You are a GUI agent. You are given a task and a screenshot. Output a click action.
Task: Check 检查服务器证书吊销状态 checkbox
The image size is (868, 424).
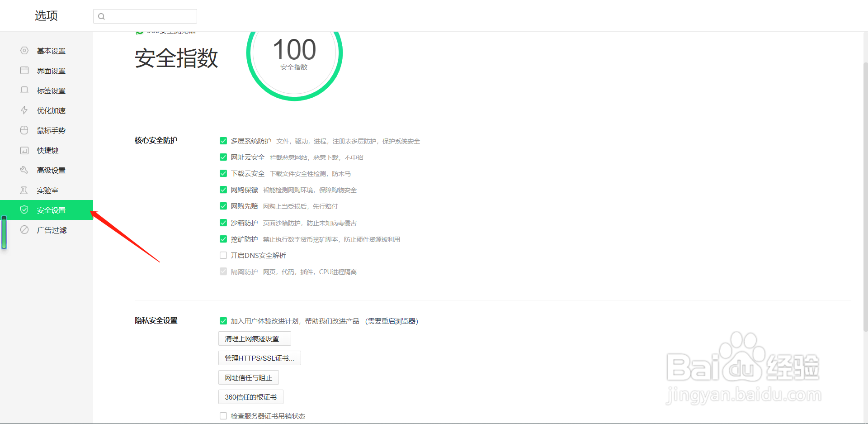point(223,416)
